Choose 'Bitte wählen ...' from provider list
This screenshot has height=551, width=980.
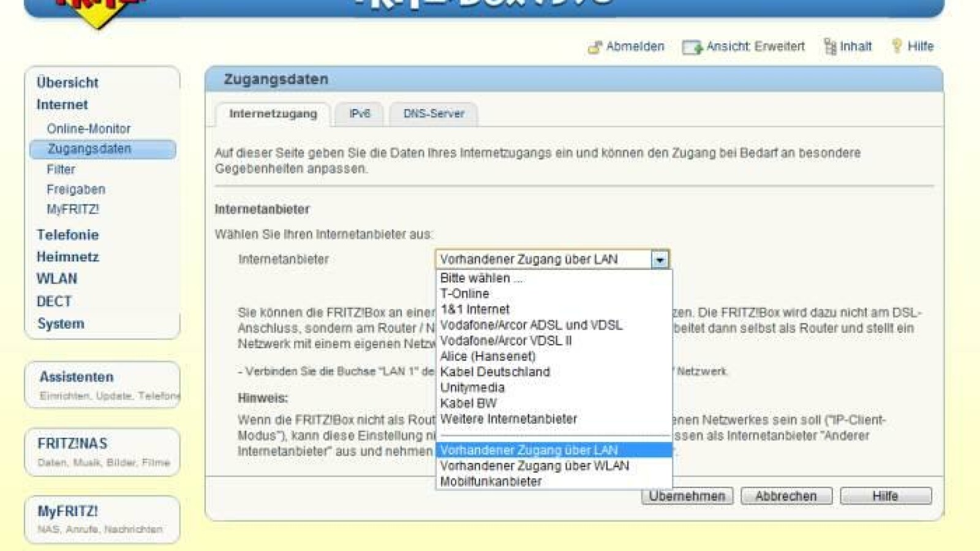554,278
